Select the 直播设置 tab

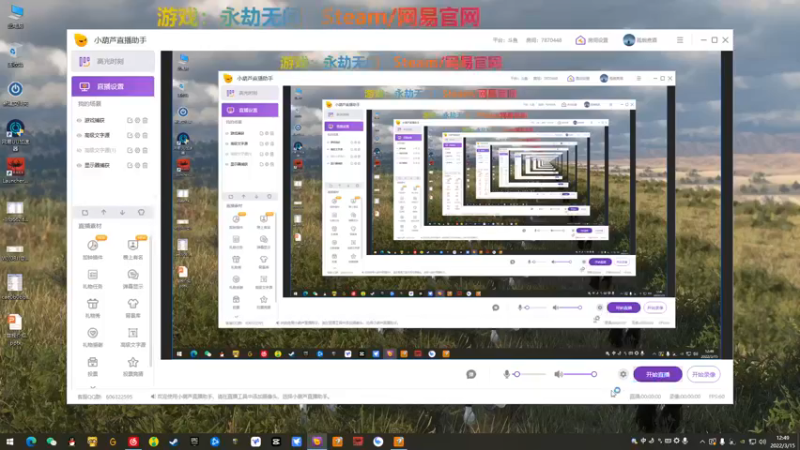click(x=113, y=87)
